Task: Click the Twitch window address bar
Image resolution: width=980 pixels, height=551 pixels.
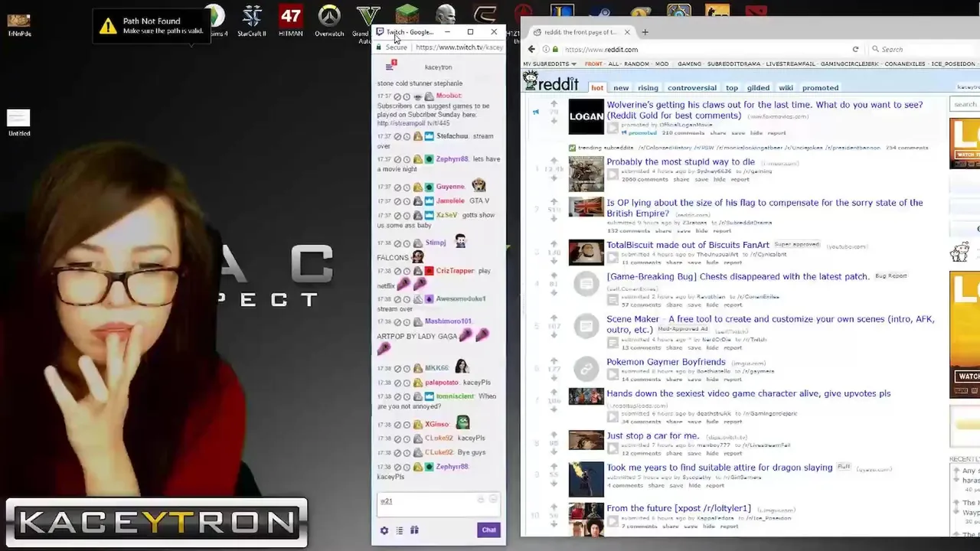Action: click(x=459, y=47)
